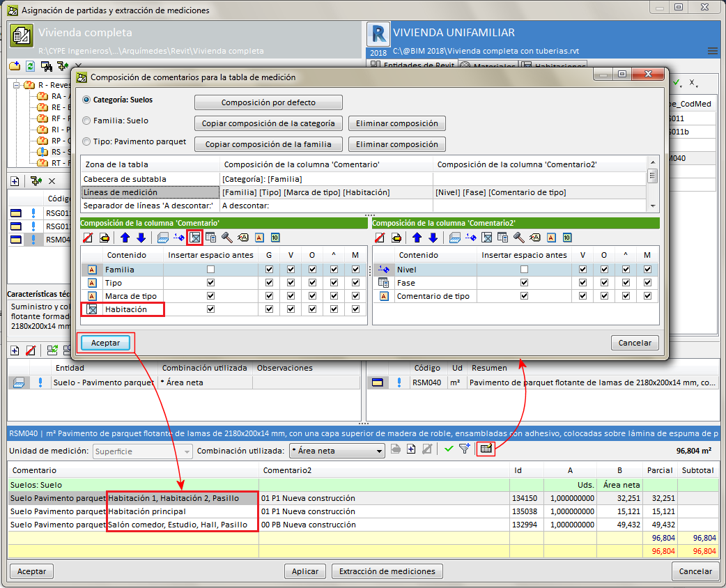Check 'Insertar espacio antes' for the Familia row
726x588 pixels.
click(x=210, y=270)
